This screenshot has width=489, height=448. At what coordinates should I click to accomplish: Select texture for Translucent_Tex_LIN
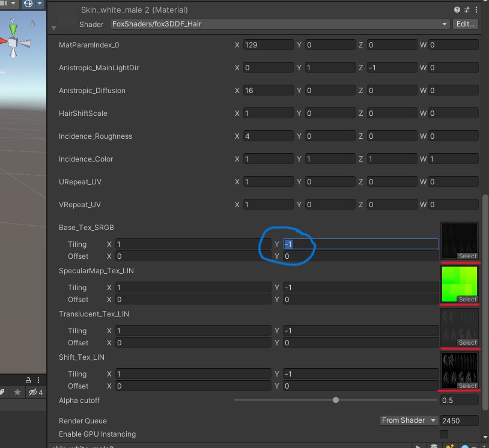coord(467,342)
